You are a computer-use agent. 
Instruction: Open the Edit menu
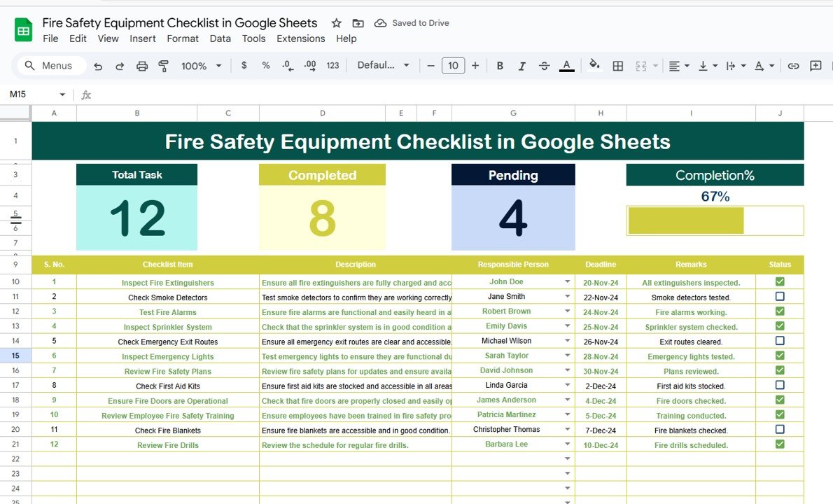point(78,38)
